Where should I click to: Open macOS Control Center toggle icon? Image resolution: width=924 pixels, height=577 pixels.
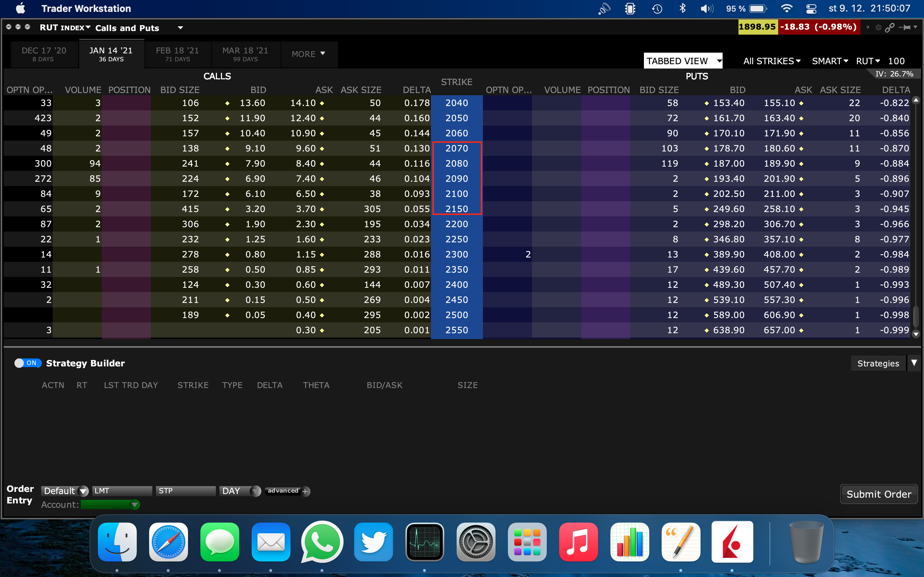pos(811,8)
